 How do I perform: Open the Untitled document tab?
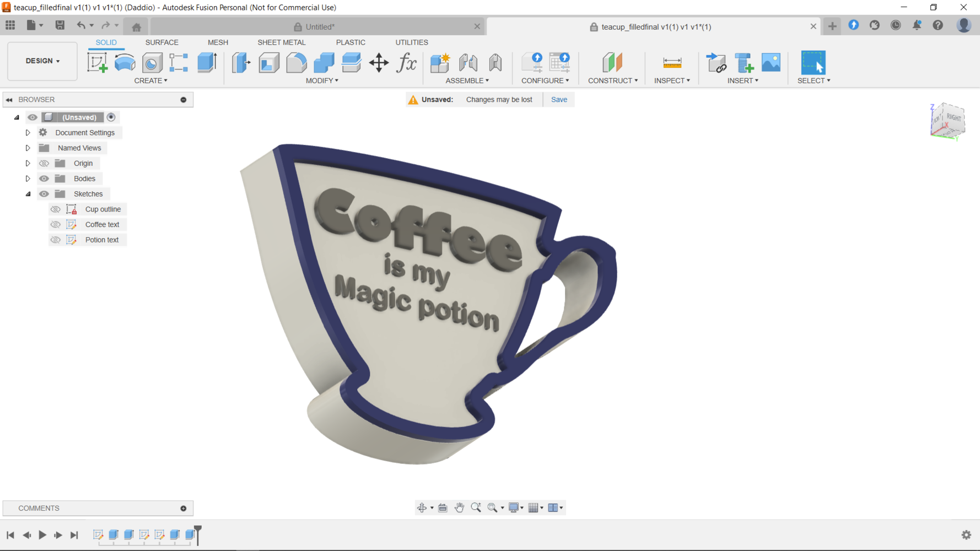[x=319, y=26]
